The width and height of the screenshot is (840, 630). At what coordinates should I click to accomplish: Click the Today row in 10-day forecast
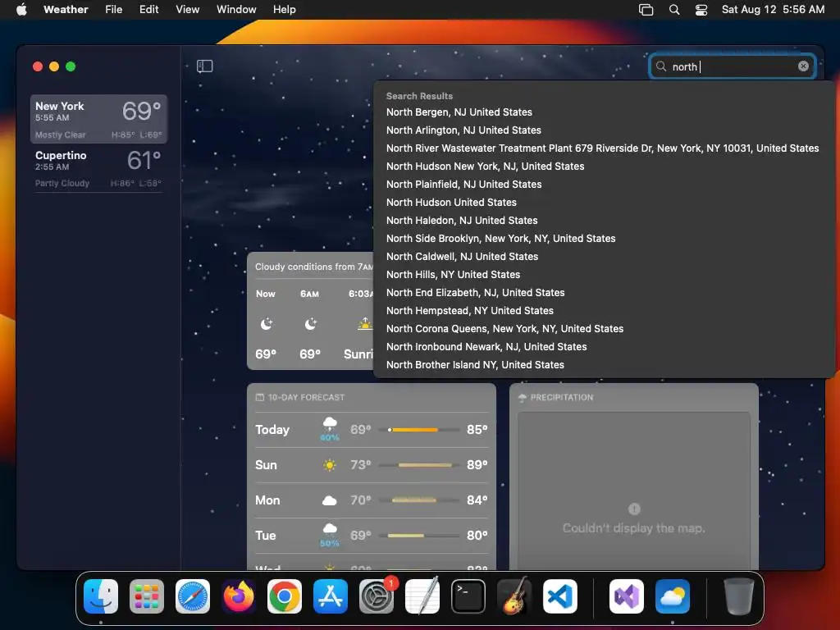(x=372, y=430)
